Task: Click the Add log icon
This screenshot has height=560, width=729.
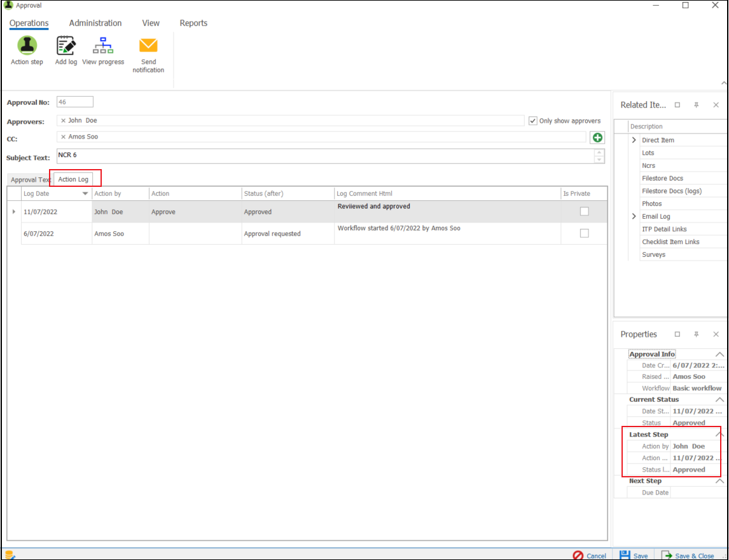Action: tap(66, 46)
